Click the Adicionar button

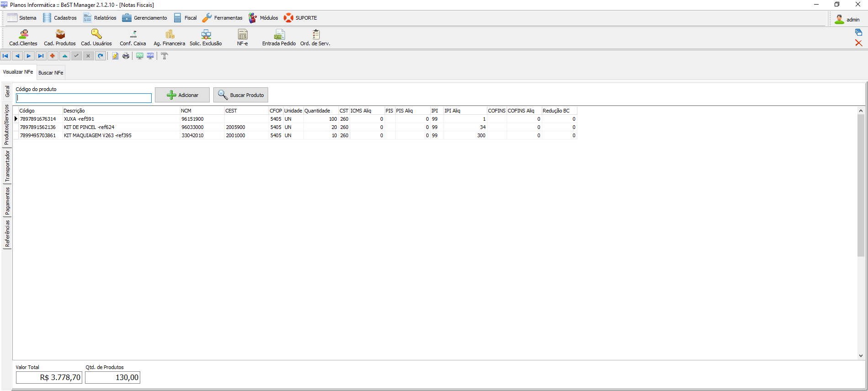[182, 95]
